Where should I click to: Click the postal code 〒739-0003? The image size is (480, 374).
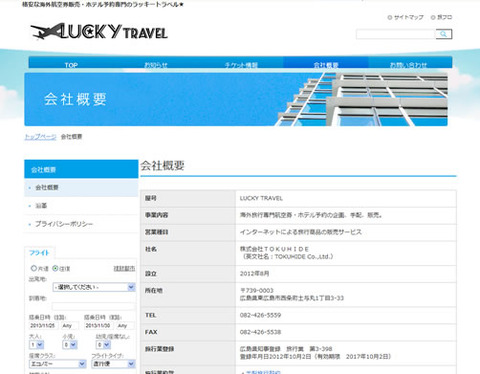click(x=257, y=290)
